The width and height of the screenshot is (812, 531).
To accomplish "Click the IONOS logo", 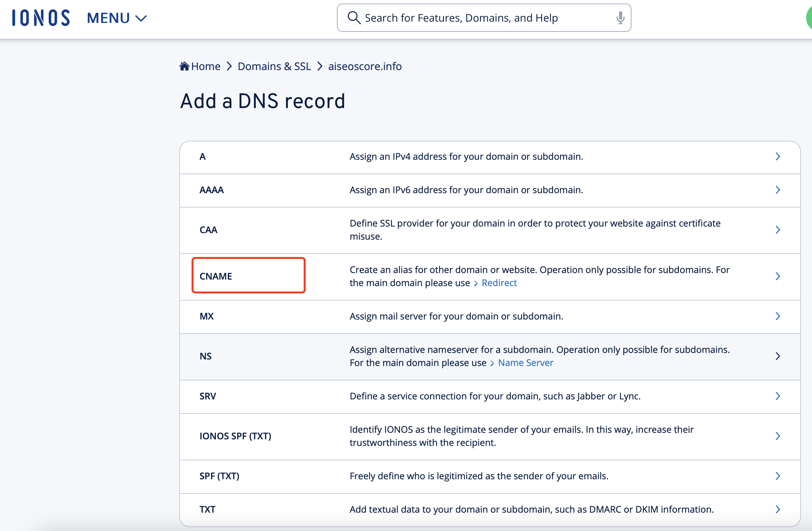I will coord(41,18).
